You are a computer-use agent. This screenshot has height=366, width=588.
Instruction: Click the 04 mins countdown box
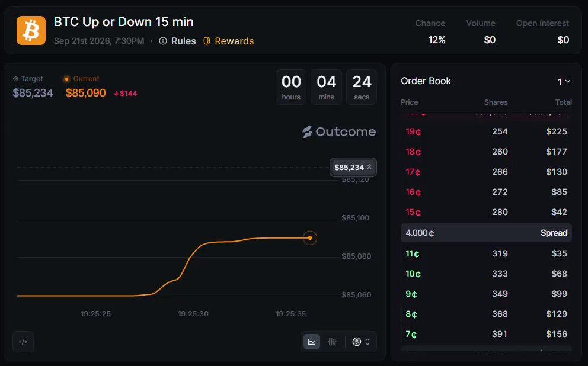pyautogui.click(x=326, y=87)
